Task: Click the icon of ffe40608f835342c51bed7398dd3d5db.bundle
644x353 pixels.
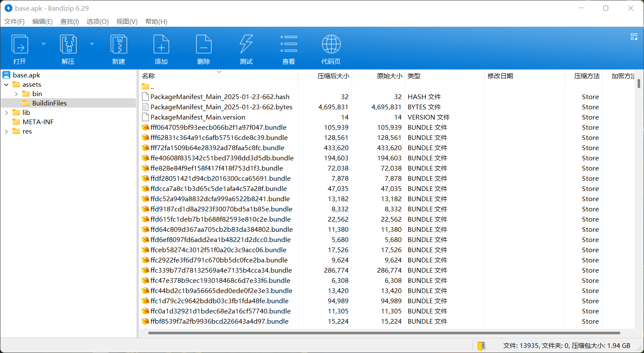Action: pos(145,158)
